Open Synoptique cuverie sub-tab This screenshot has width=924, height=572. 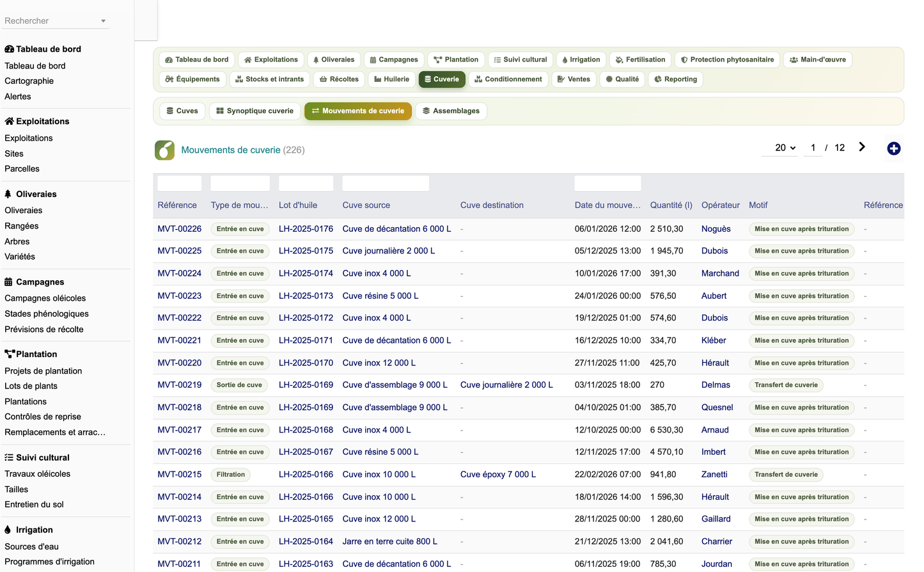255,111
